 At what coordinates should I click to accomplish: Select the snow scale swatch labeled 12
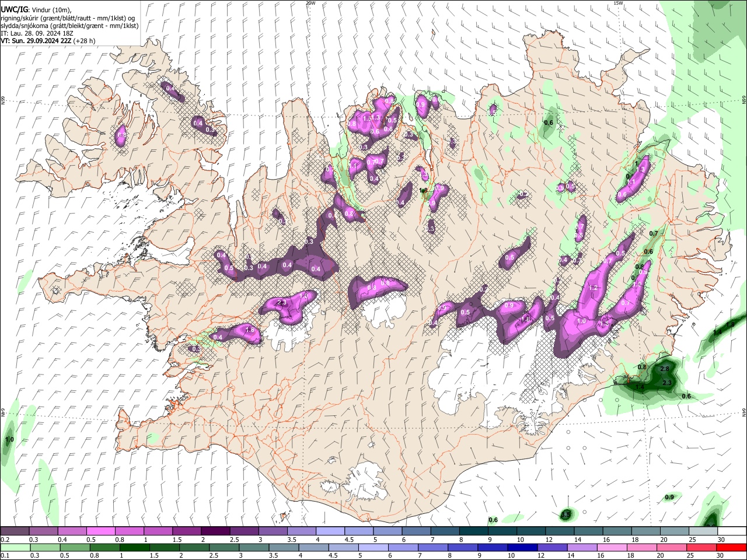pyautogui.click(x=560, y=531)
